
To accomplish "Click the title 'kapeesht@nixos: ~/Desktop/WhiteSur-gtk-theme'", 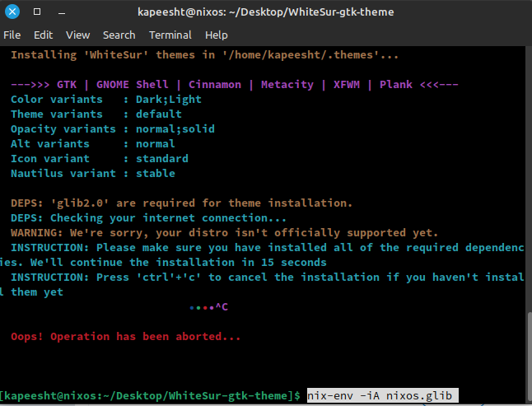I will pyautogui.click(x=266, y=12).
